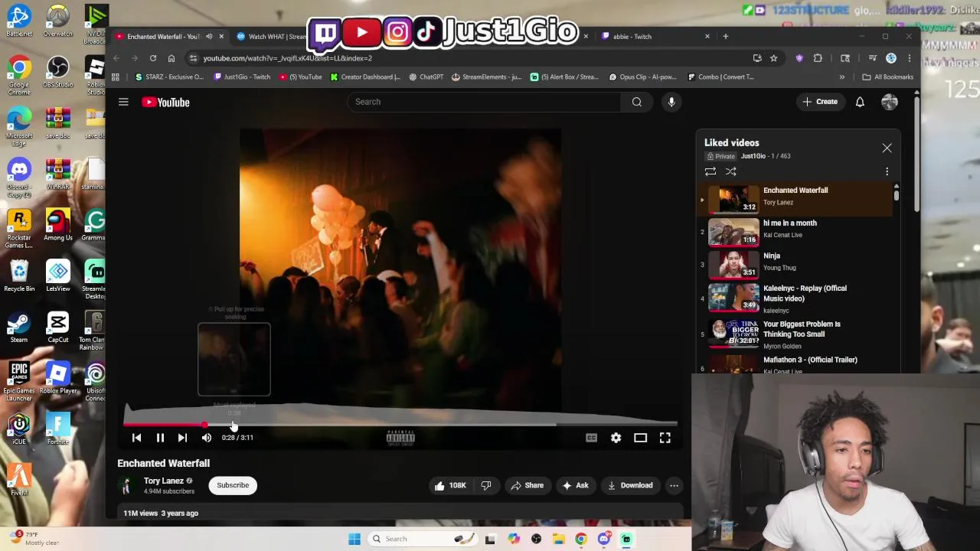
Task: Open the Chrome three-dot menu
Action: (x=909, y=58)
